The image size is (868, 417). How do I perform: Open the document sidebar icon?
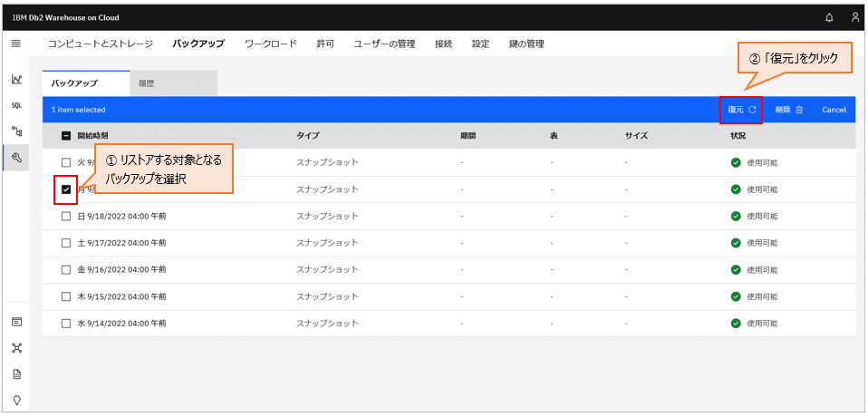16,373
